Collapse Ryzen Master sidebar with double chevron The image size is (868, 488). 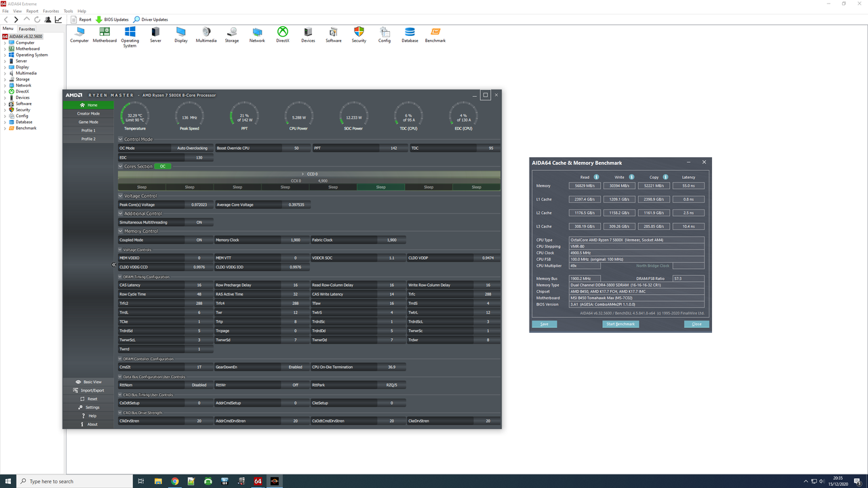coord(114,265)
